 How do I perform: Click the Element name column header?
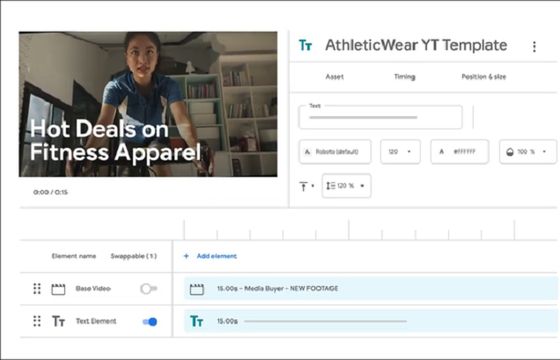(74, 256)
